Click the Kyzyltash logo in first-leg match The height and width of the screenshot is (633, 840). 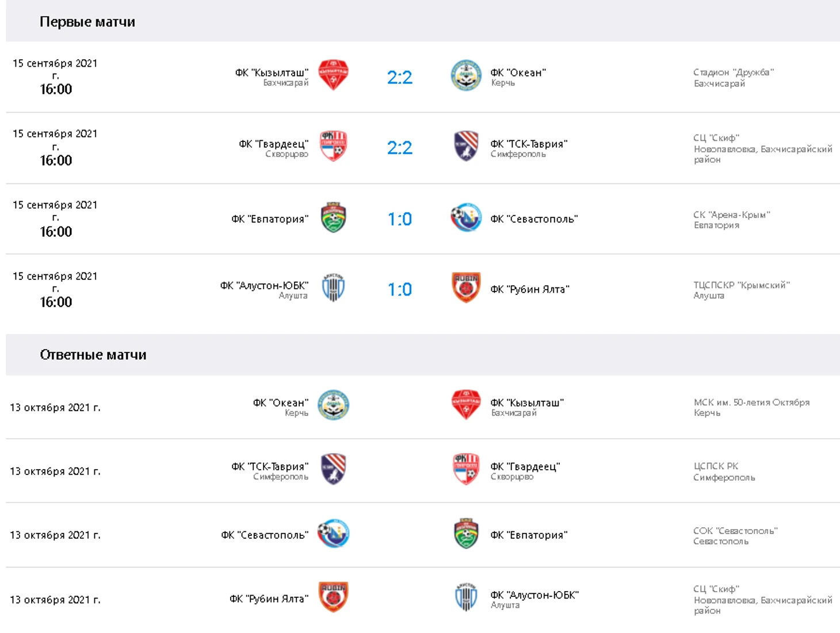[x=333, y=75]
